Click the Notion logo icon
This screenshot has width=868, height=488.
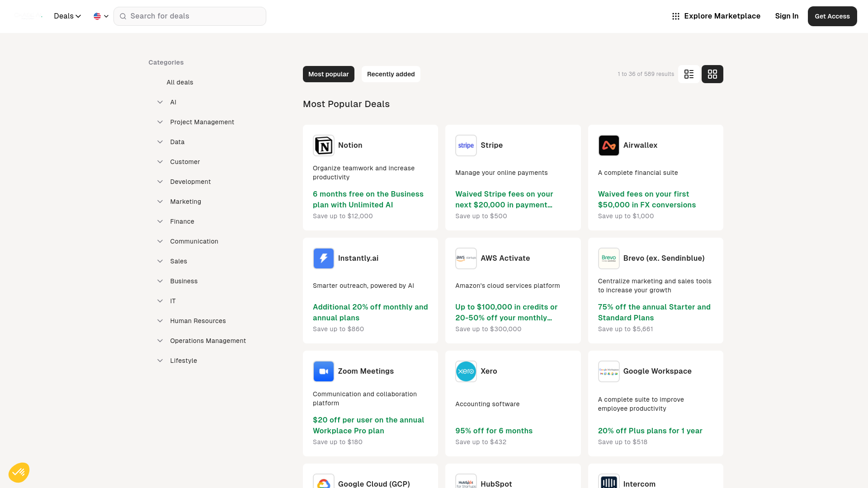click(324, 145)
